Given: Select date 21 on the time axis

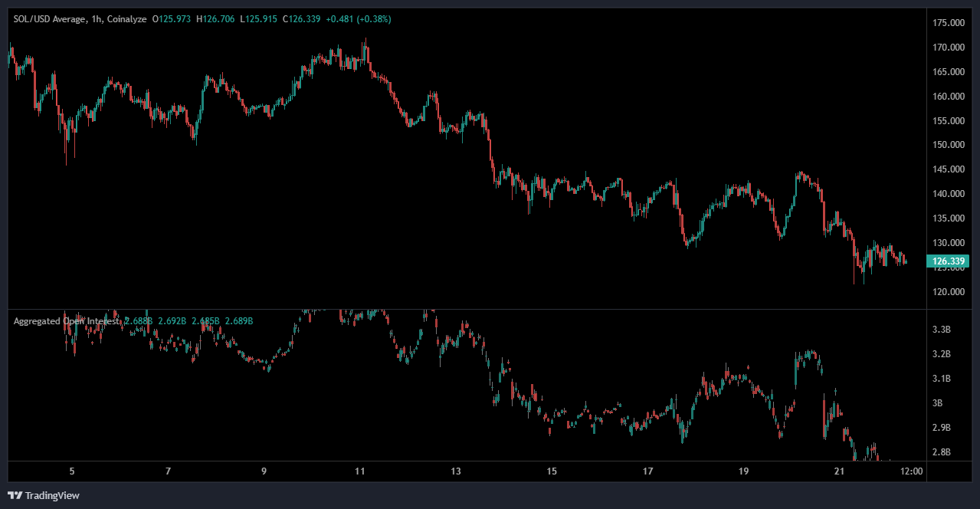Looking at the screenshot, I should click(x=839, y=471).
